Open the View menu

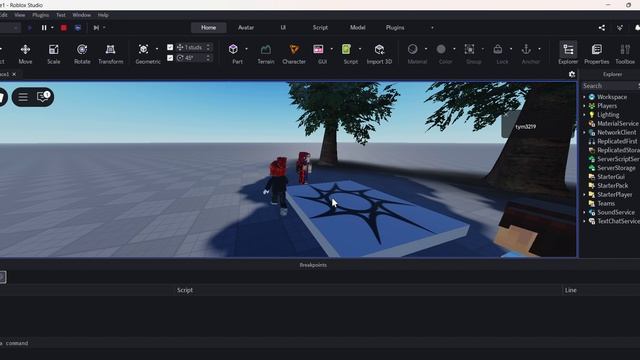point(20,15)
